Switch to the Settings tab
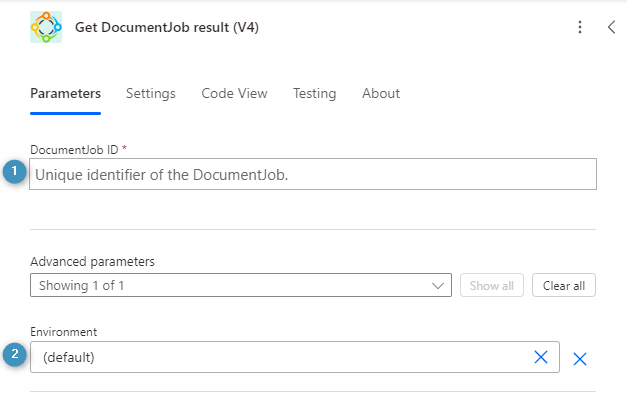Image resolution: width=627 pixels, height=406 pixels. [151, 94]
